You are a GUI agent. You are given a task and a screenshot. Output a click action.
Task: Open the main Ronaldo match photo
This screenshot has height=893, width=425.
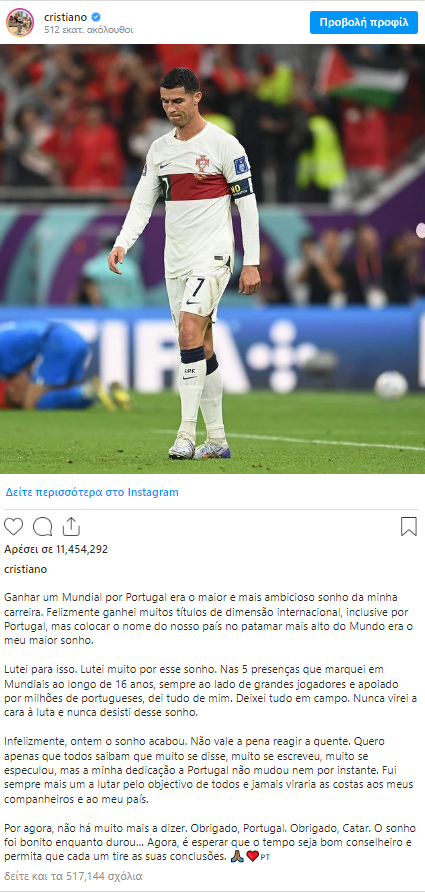click(x=212, y=259)
